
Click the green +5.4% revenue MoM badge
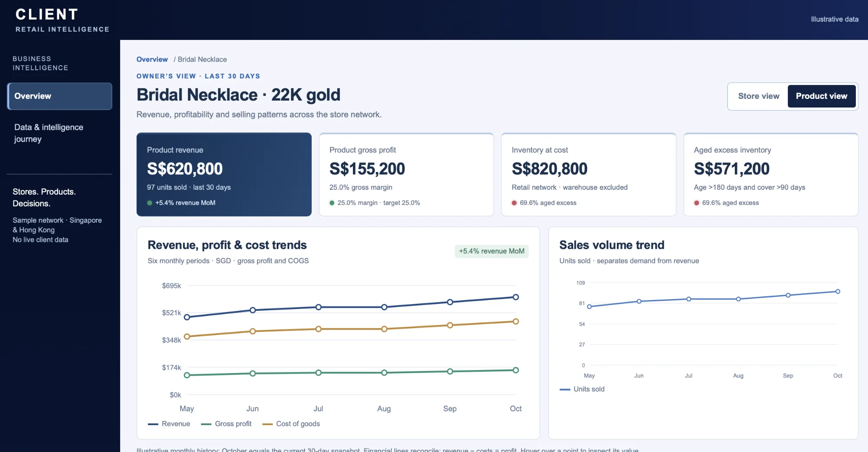(x=492, y=251)
